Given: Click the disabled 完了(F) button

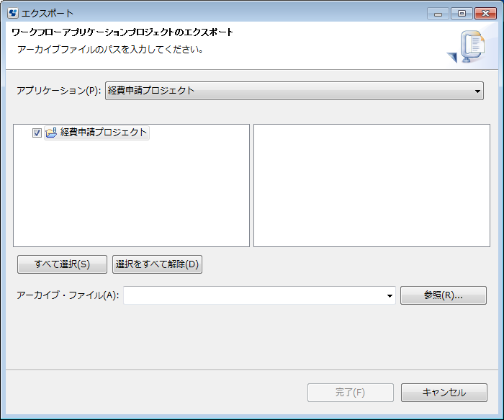Looking at the screenshot, I should 351,393.
